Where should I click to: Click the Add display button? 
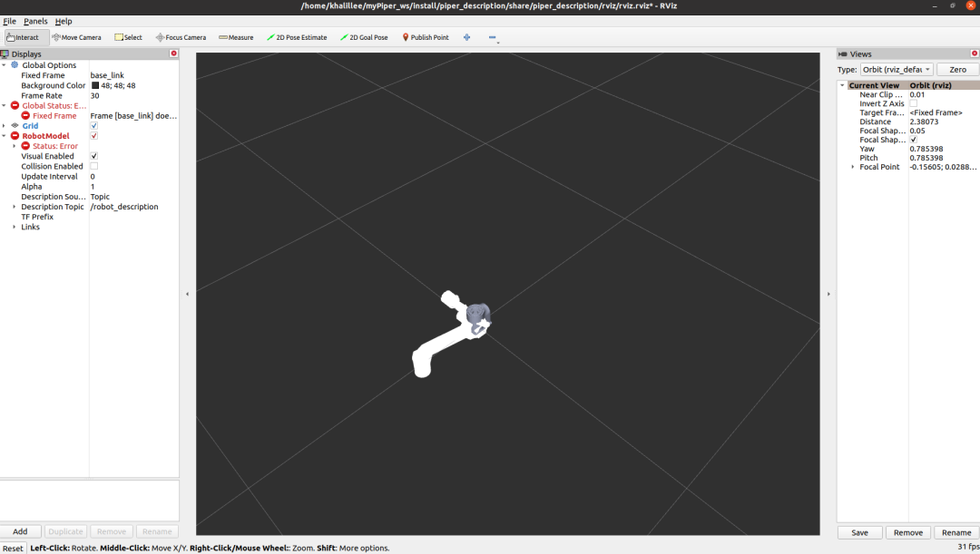20,531
